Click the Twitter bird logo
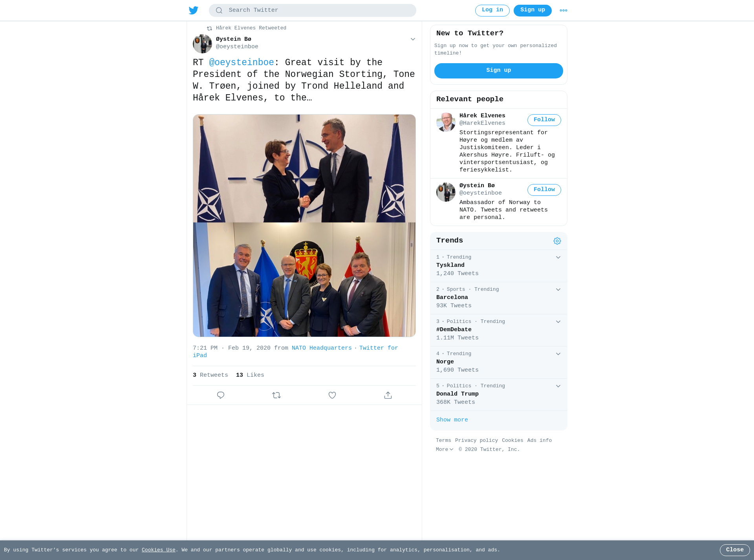 click(x=194, y=10)
